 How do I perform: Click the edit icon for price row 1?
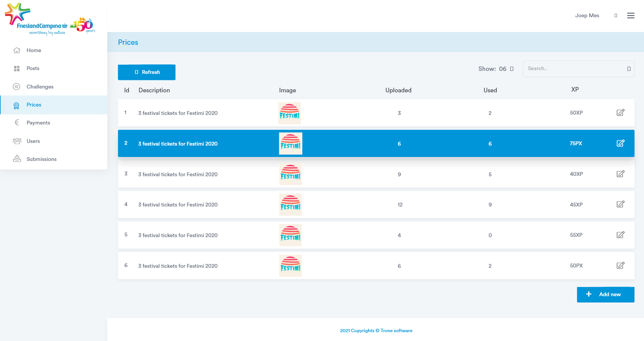620,113
